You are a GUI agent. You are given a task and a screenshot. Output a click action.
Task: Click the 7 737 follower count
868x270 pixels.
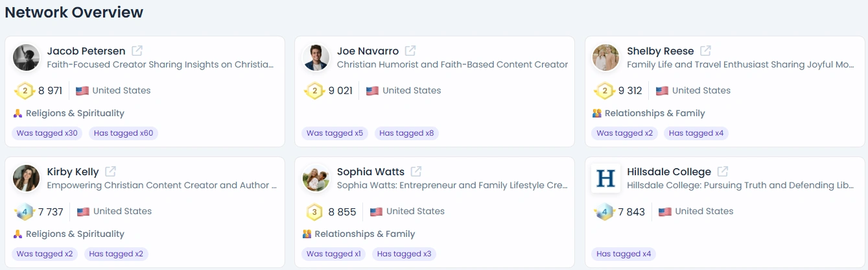tap(51, 212)
